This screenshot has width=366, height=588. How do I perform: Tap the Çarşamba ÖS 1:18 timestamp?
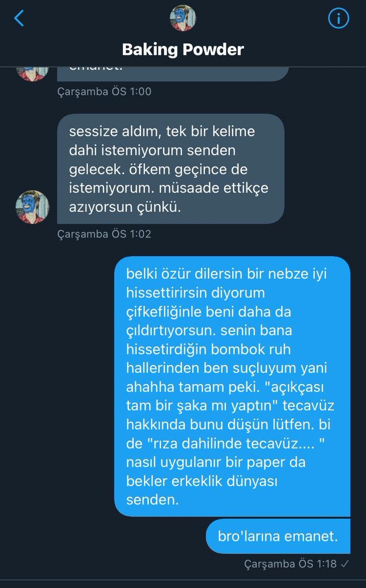click(x=291, y=563)
